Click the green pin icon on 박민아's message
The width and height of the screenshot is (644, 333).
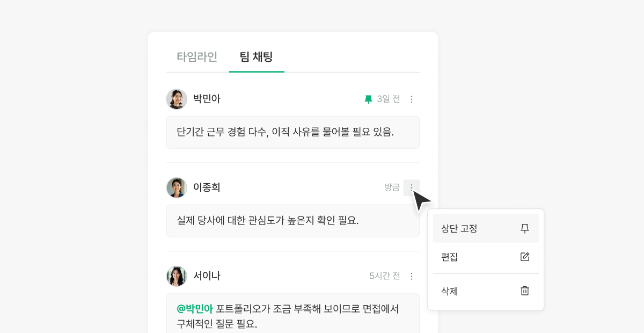click(x=368, y=99)
